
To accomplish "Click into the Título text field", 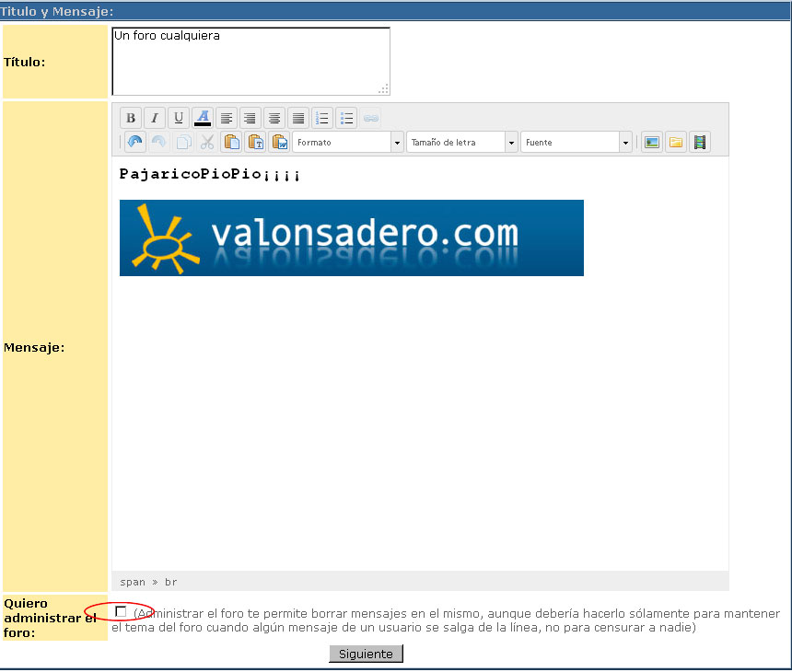I will [250, 61].
